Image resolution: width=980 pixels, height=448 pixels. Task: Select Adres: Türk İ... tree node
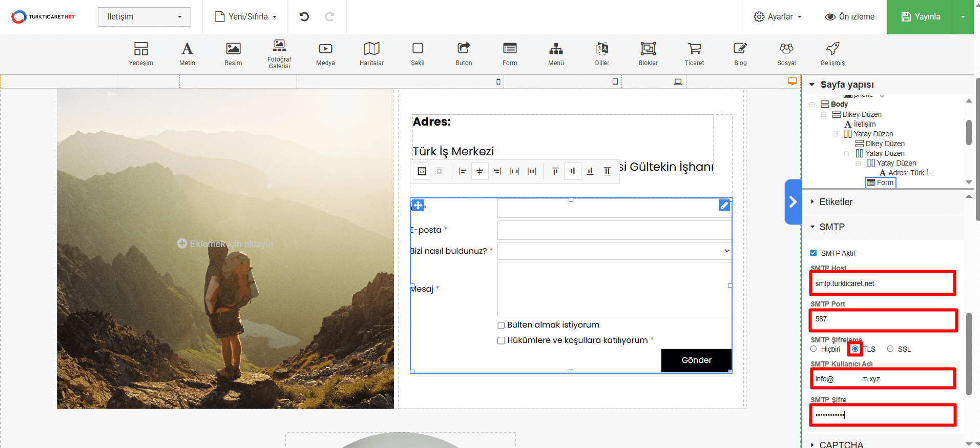(906, 173)
